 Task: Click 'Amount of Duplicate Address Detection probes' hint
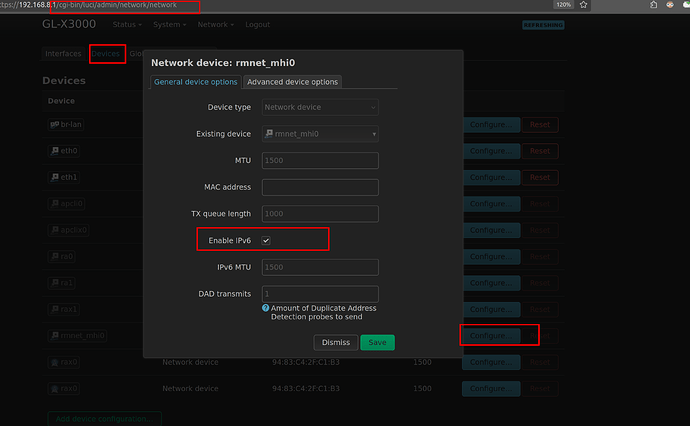click(323, 312)
